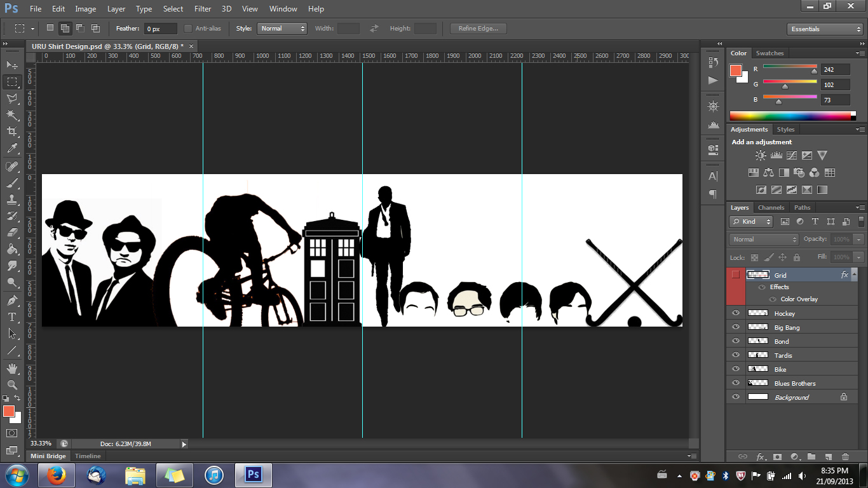Open the Fill dropdown arrow

coord(859,257)
